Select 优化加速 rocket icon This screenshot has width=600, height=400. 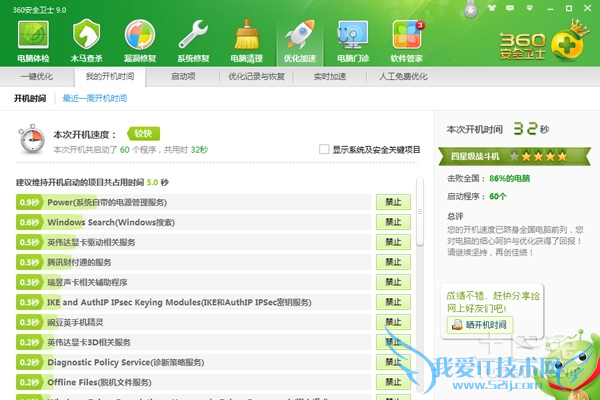pyautogui.click(x=300, y=41)
